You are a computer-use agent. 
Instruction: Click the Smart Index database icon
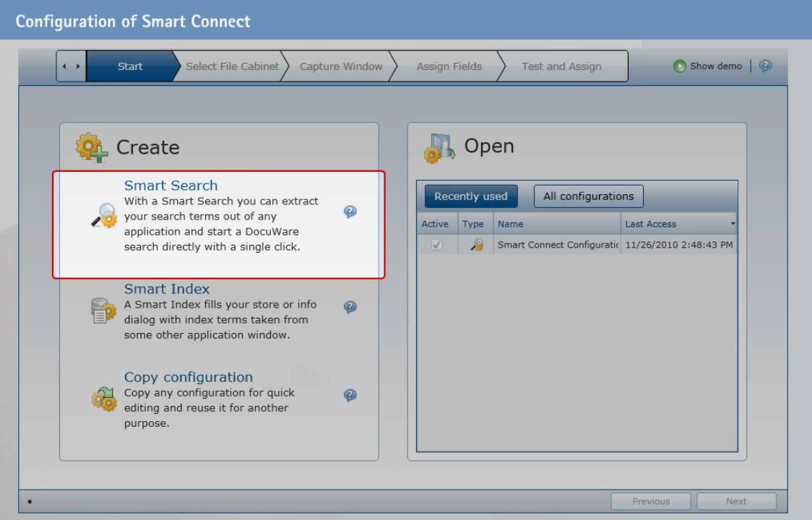(103, 311)
